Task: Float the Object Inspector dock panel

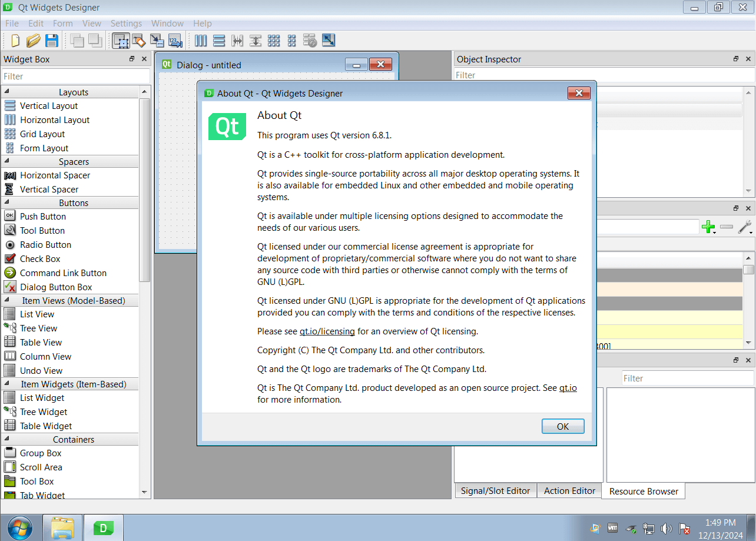Action: [736, 59]
